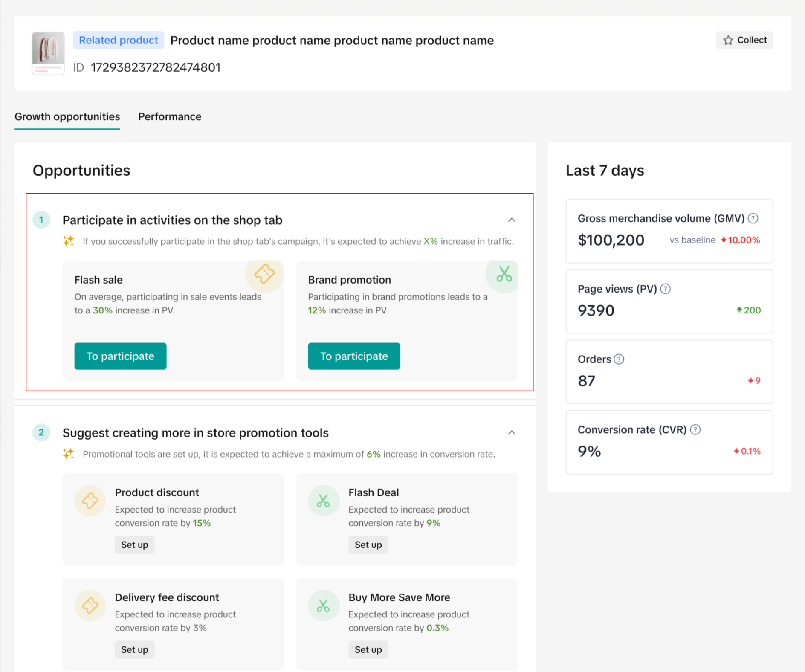
Task: Click the Page views help icon
Action: click(665, 289)
